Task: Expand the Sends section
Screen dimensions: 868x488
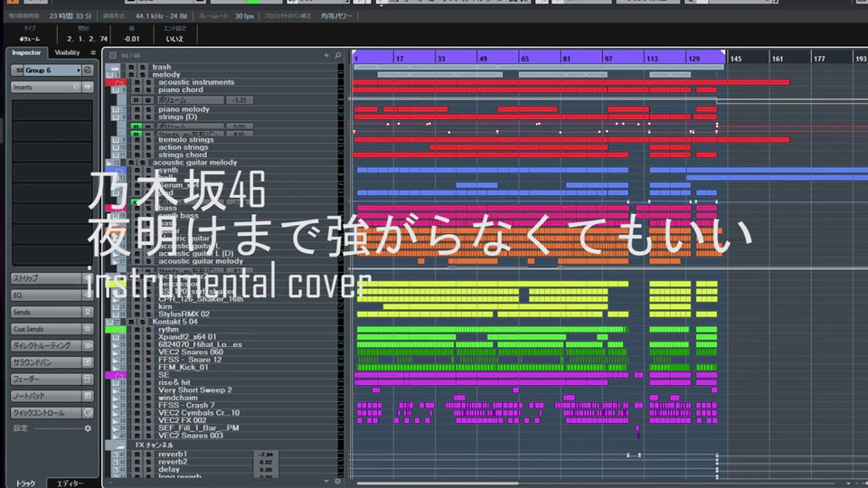Action: (x=47, y=312)
